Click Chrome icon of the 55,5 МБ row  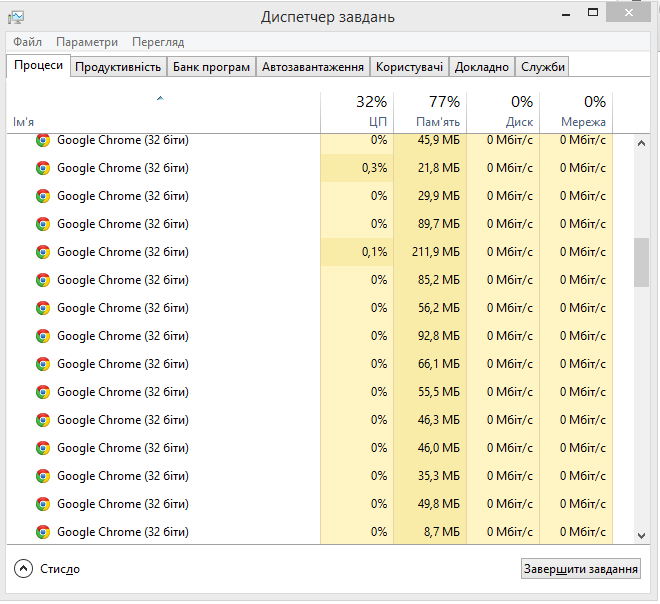pos(43,392)
